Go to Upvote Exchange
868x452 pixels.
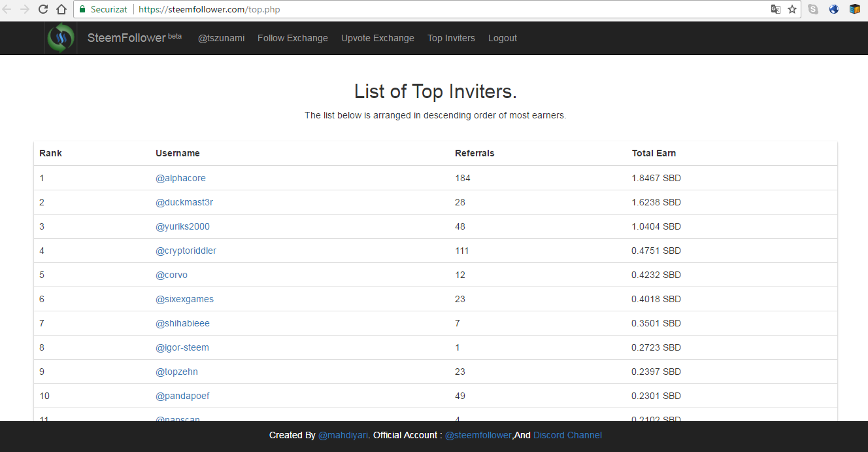point(378,38)
